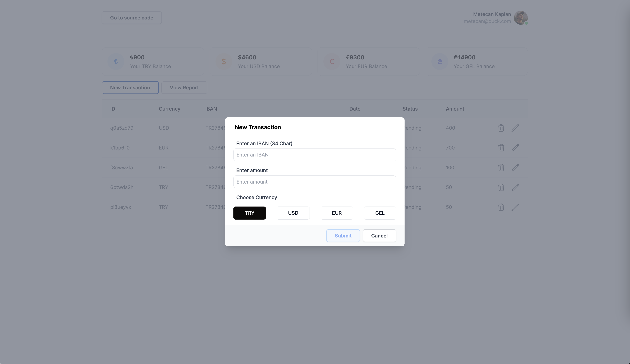
Task: Select USD as the transaction currency
Action: point(293,213)
